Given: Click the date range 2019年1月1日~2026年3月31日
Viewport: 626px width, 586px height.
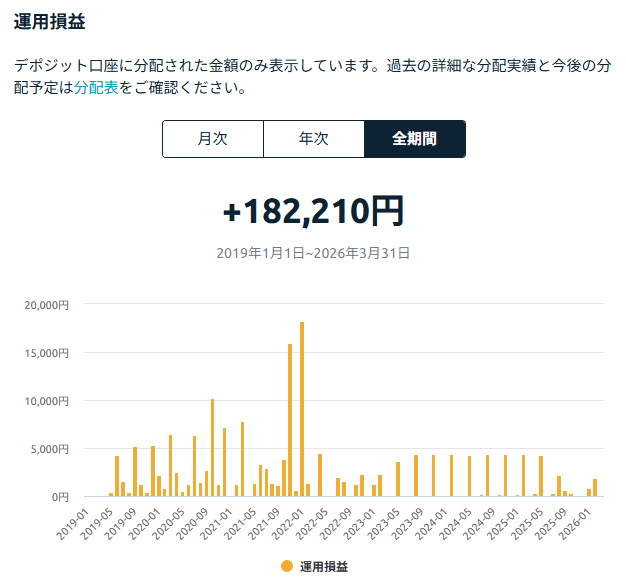Looking at the screenshot, I should (313, 254).
